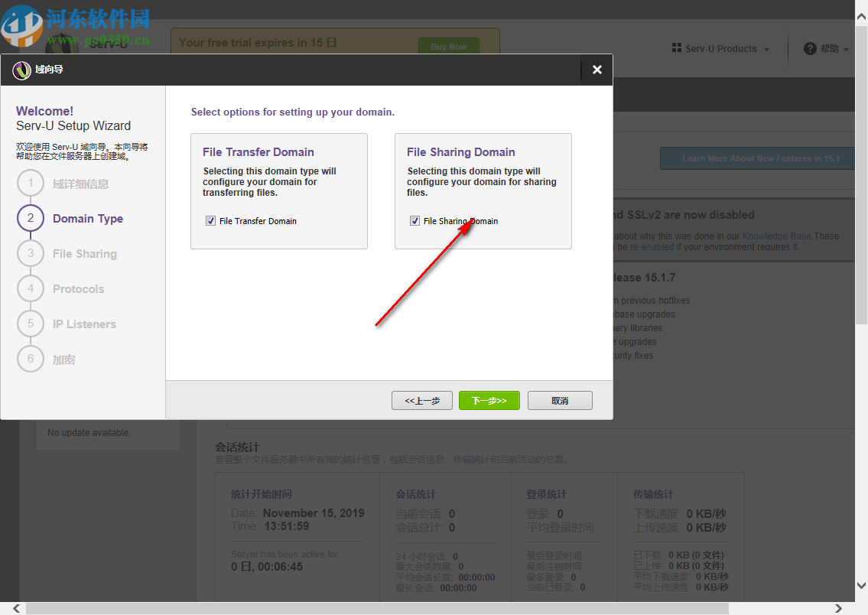Click Domain Type step label

pos(88,219)
